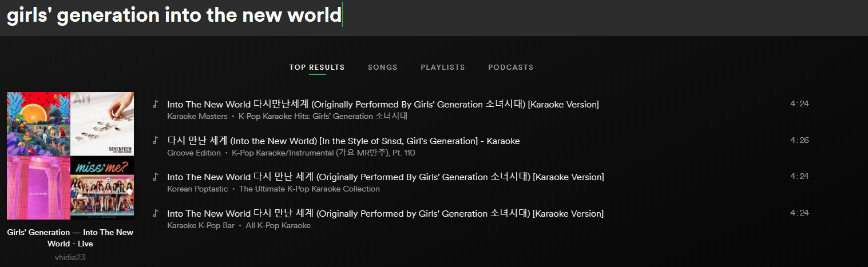
Task: Click the 4:24 duration of the Karaoke Masters track
Action: click(799, 103)
